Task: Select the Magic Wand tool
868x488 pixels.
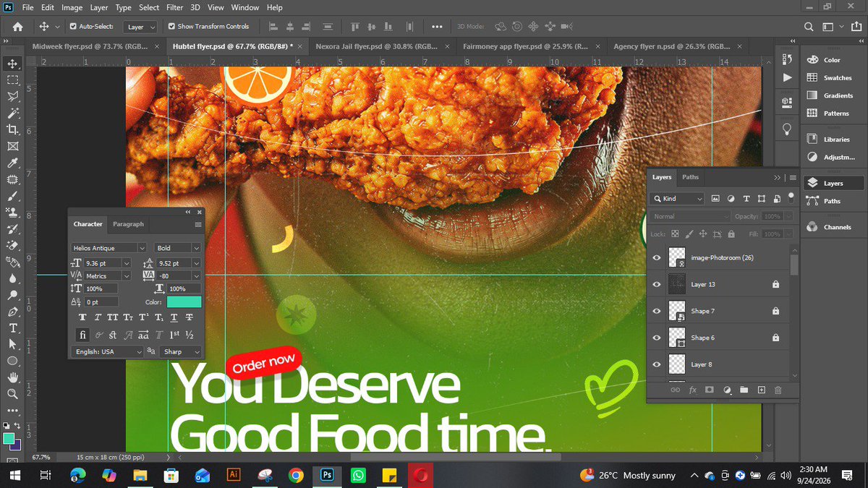Action: tap(12, 113)
